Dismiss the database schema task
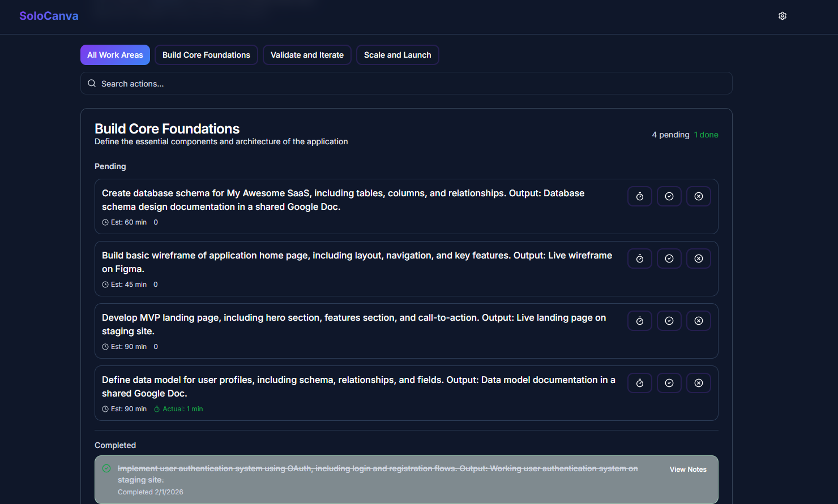This screenshot has height=504, width=838. [x=698, y=196]
